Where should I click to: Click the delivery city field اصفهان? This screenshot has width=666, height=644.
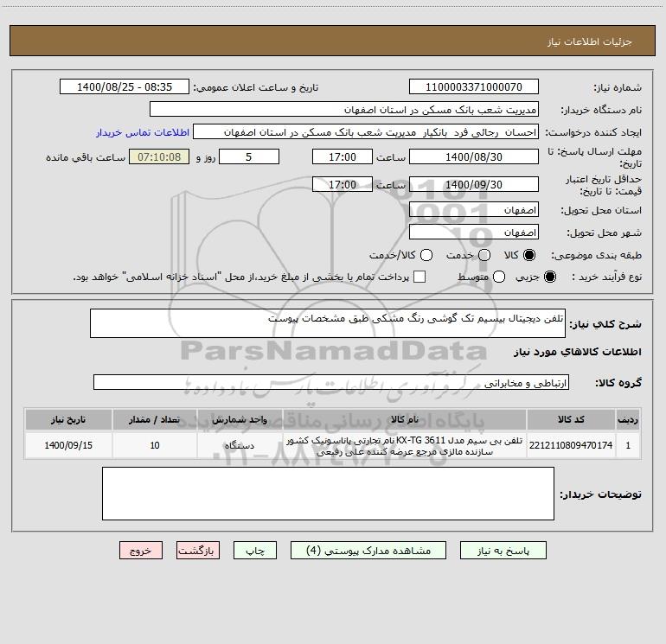pos(474,233)
